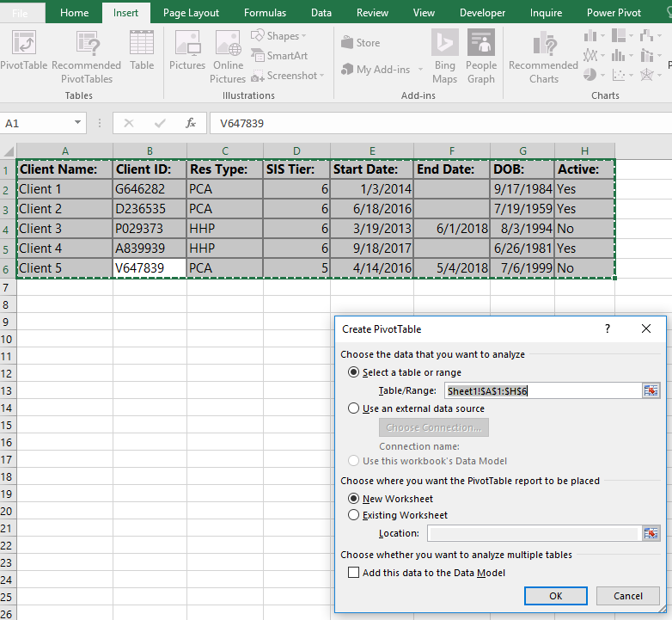Select 'Use an external data source' option
Image resolution: width=672 pixels, height=620 pixels.
353,408
